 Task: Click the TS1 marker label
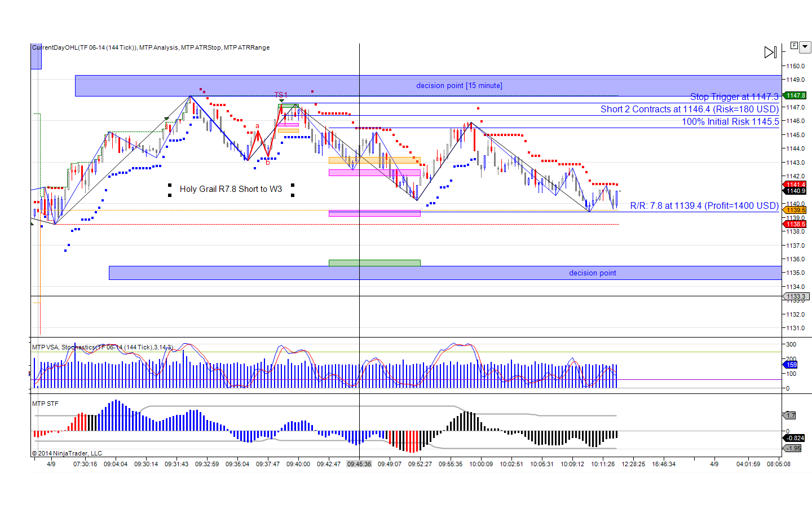pyautogui.click(x=281, y=95)
